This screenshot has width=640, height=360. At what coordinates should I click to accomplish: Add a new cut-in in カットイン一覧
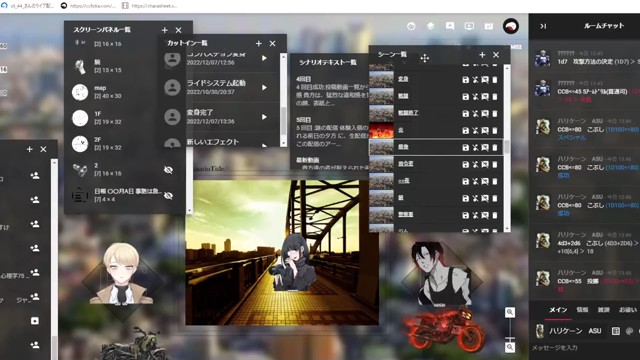coord(258,43)
